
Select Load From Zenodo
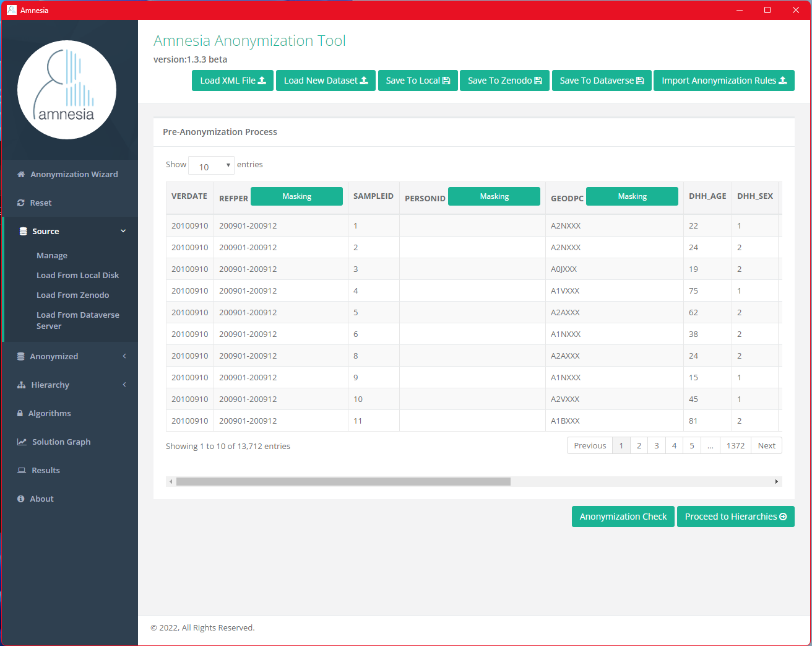click(72, 295)
